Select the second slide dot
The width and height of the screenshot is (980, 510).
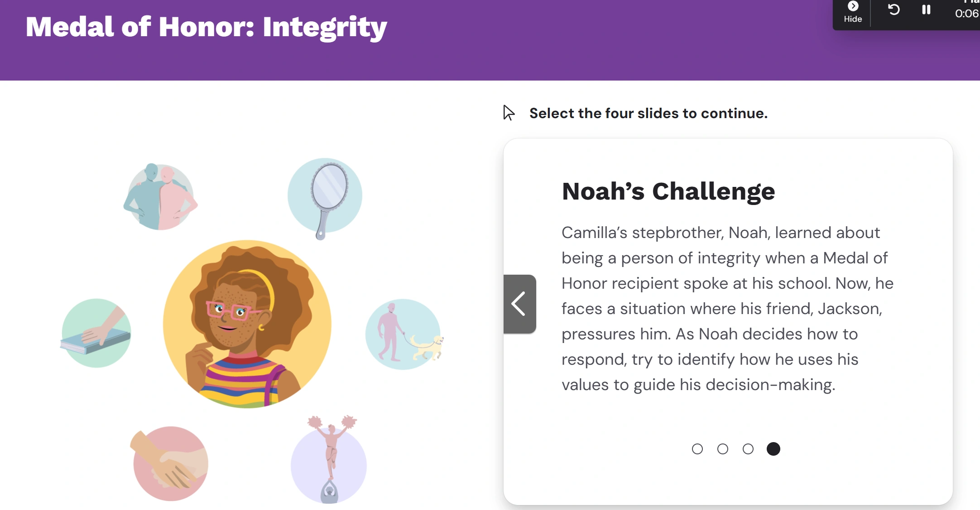tap(723, 449)
